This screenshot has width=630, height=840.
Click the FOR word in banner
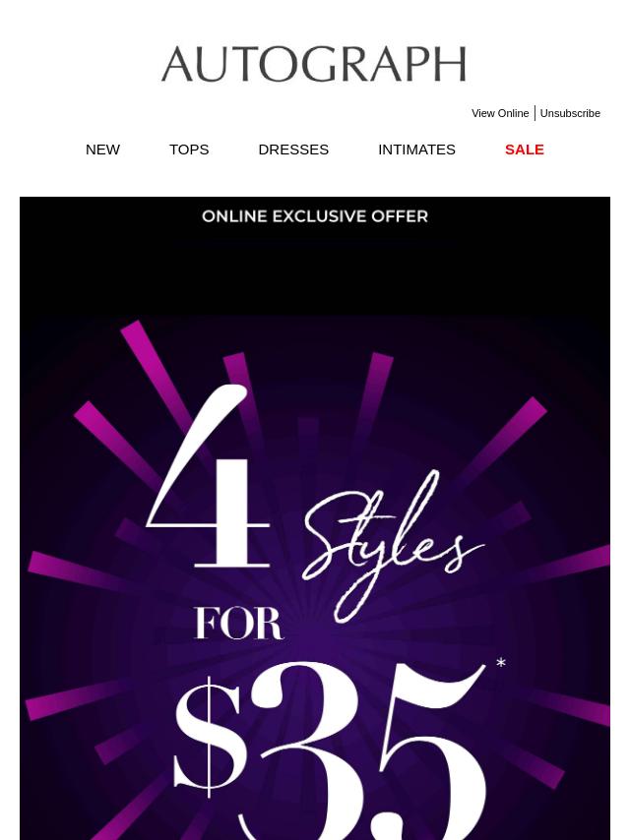[238, 624]
